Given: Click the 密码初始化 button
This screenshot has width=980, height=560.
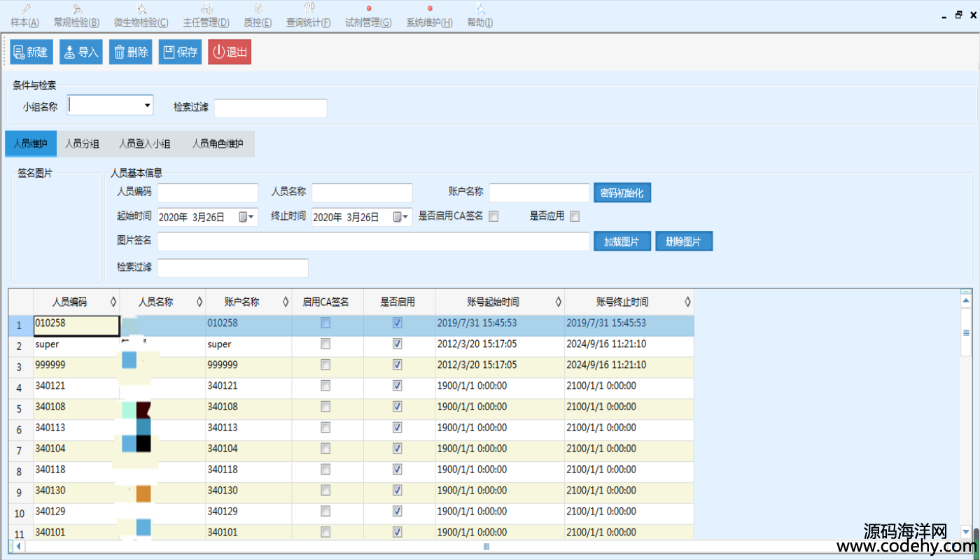Looking at the screenshot, I should point(622,192).
